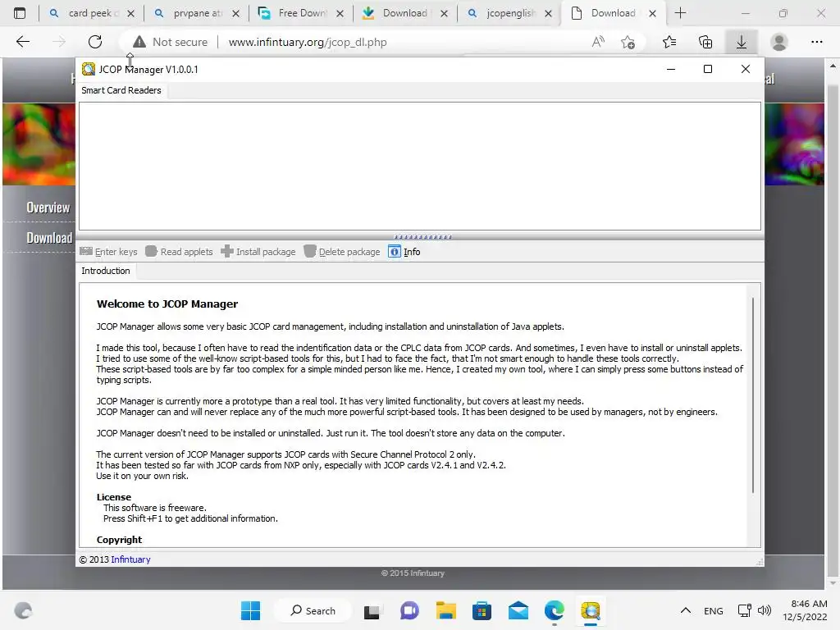Open the taskbar volume icon
This screenshot has width=840, height=630.
coord(765,610)
